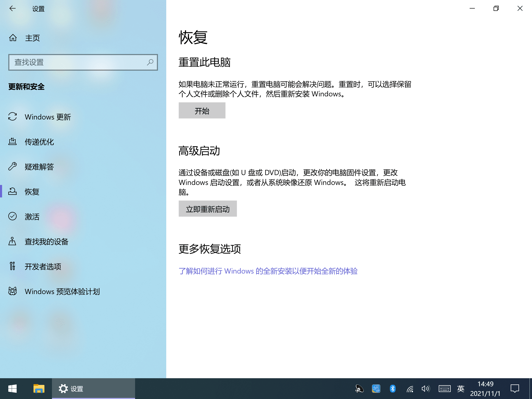Open the 主页 home icon
The height and width of the screenshot is (399, 532).
click(x=13, y=38)
